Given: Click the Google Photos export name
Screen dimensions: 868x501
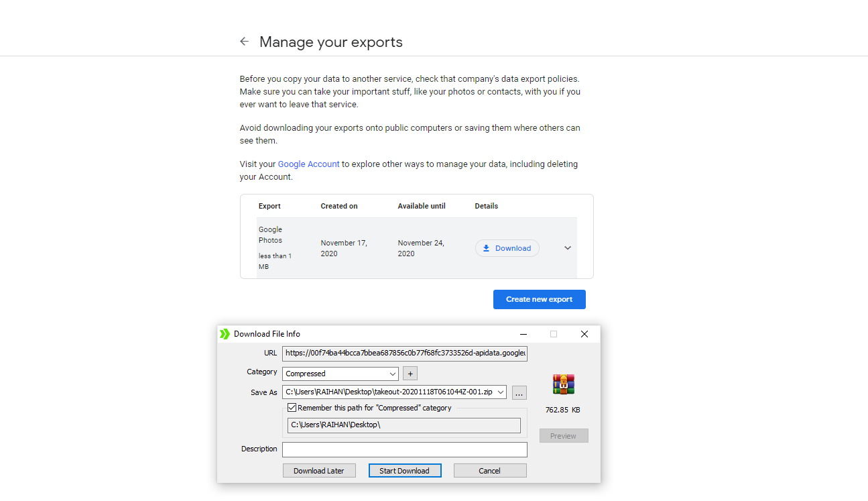Looking at the screenshot, I should tap(271, 235).
